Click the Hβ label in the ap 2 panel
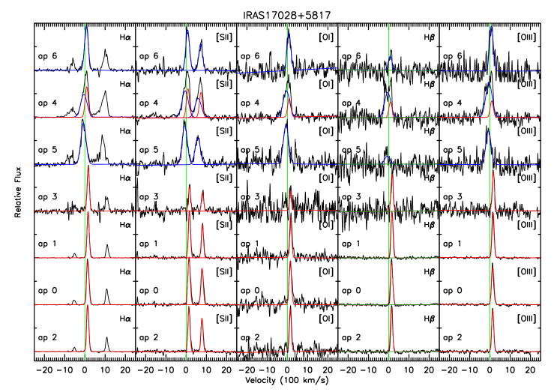The height and width of the screenshot is (392, 560). 430,319
